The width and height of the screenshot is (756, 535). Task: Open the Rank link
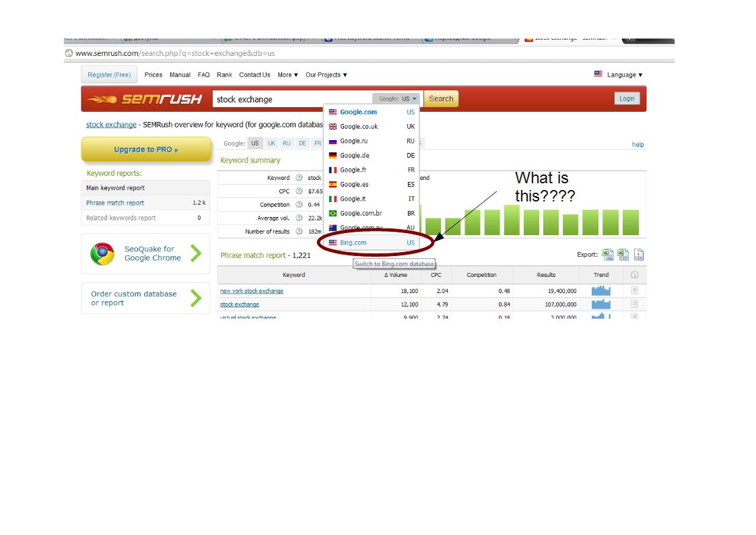click(x=224, y=75)
